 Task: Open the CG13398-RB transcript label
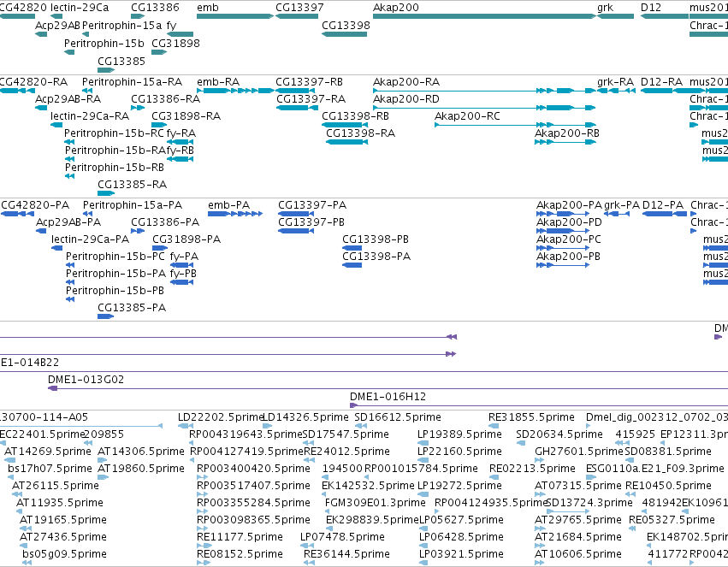click(355, 116)
